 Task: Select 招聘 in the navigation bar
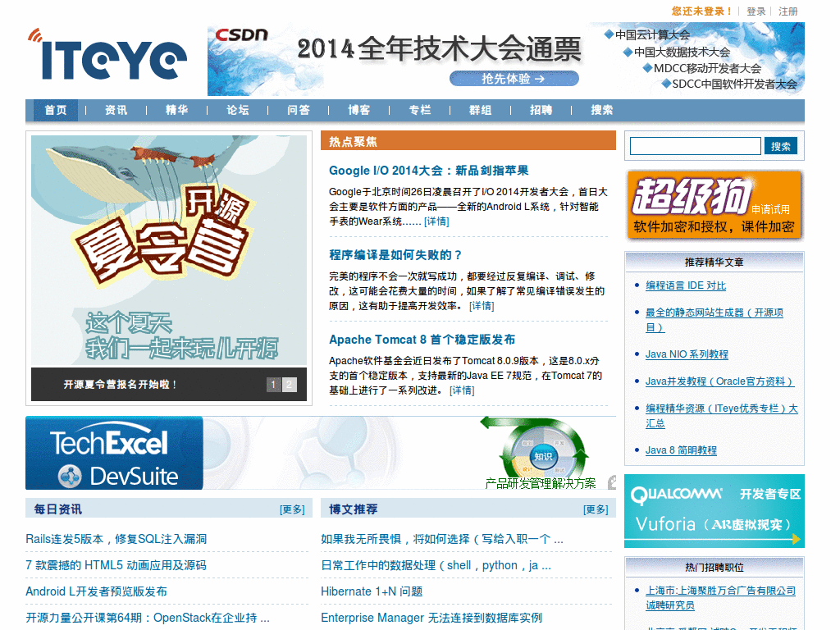coord(541,110)
